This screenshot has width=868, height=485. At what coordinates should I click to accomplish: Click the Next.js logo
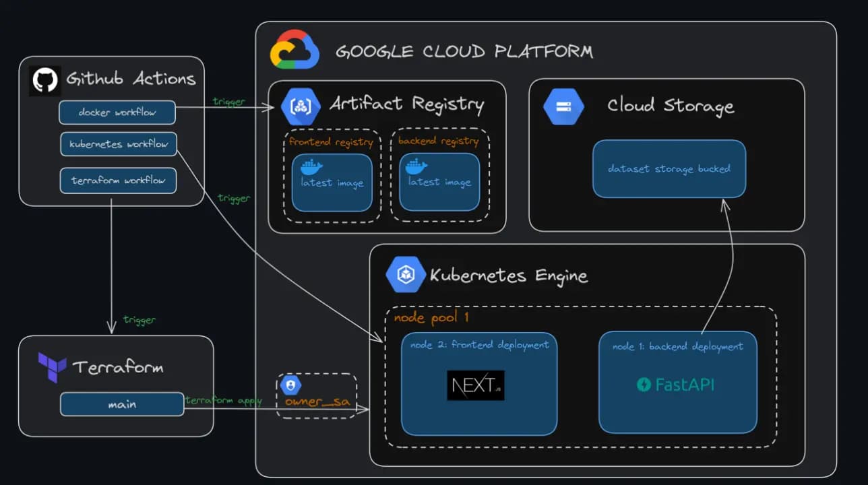tap(476, 385)
